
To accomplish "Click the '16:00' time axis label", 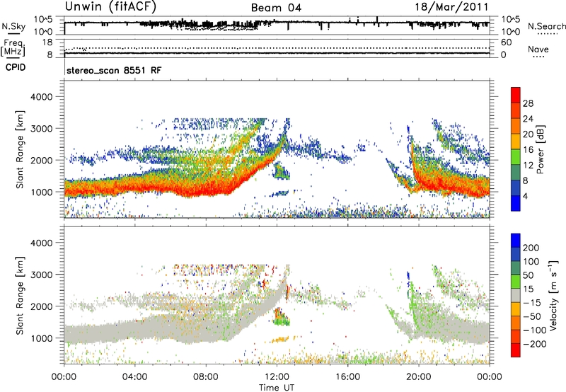I will click(347, 377).
